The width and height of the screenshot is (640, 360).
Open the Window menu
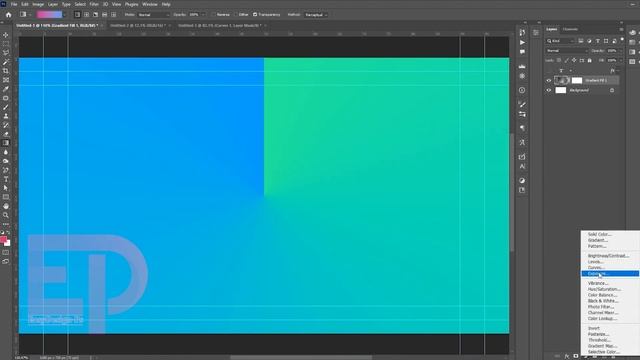(150, 4)
